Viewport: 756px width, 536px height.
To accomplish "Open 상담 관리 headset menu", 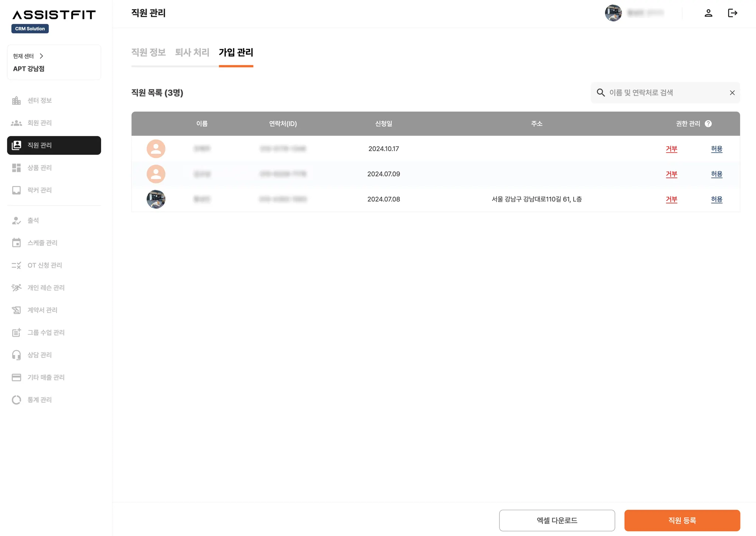I will point(39,355).
